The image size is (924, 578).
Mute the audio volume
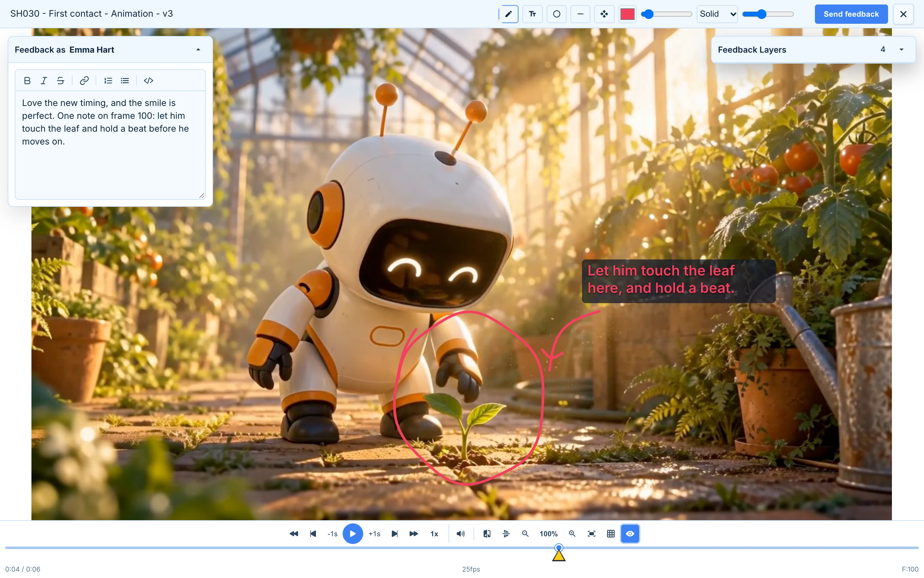(461, 534)
